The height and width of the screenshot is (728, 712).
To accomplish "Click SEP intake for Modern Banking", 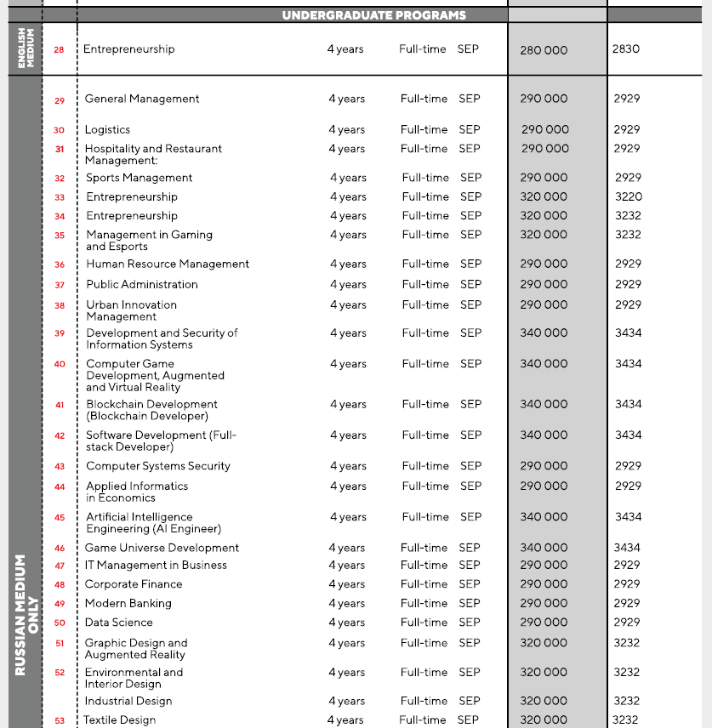I will (470, 603).
